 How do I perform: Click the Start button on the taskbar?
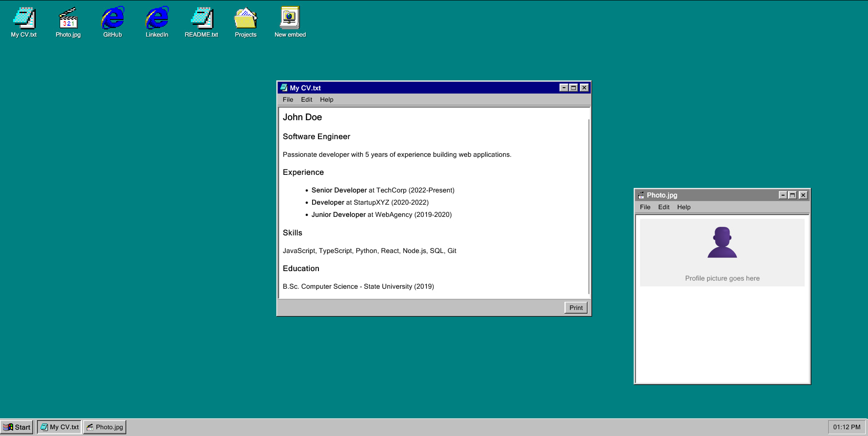(17, 427)
